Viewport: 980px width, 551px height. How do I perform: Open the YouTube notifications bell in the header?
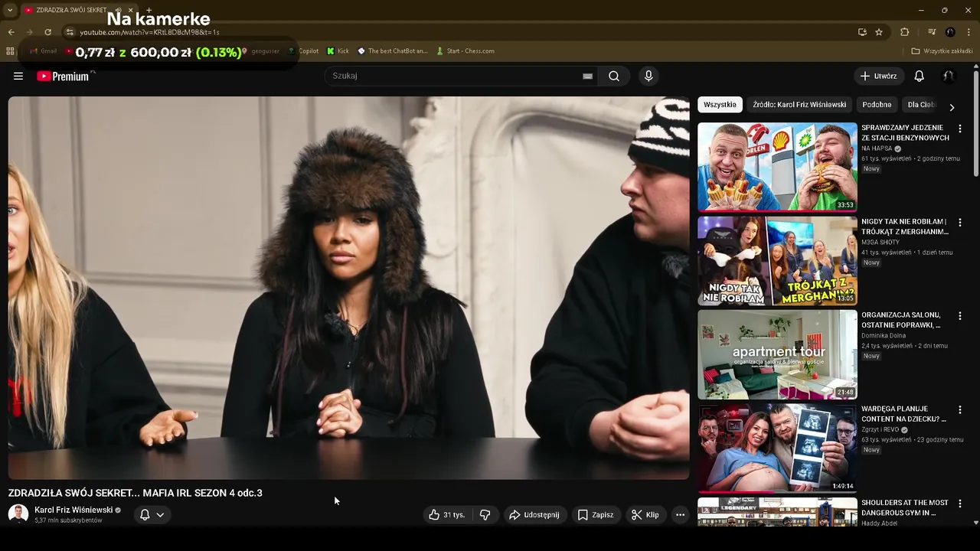pyautogui.click(x=919, y=76)
